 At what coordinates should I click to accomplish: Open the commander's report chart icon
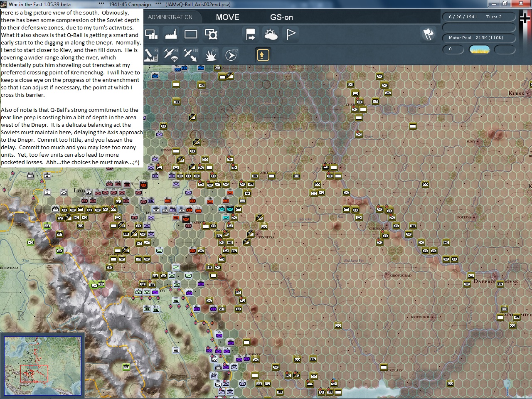[x=151, y=34]
